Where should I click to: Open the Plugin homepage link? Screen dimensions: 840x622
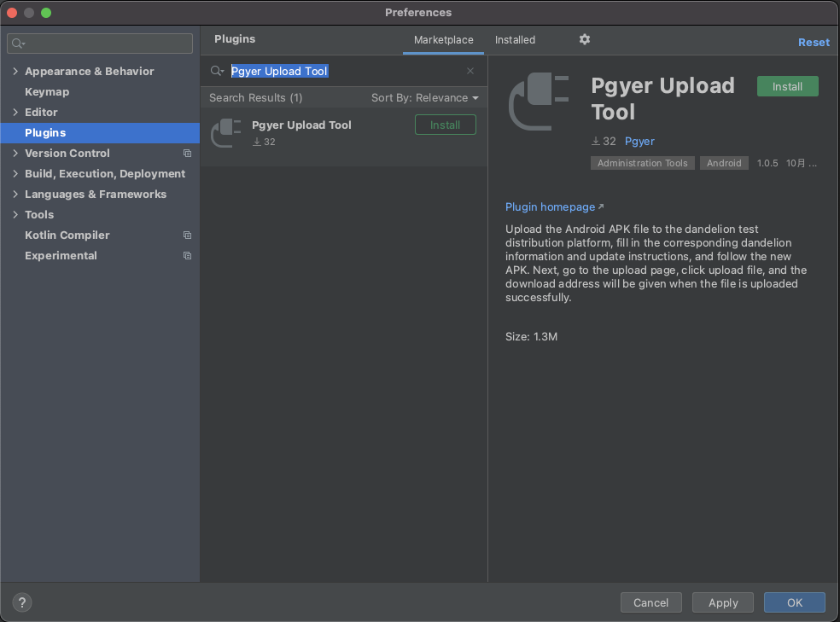550,207
